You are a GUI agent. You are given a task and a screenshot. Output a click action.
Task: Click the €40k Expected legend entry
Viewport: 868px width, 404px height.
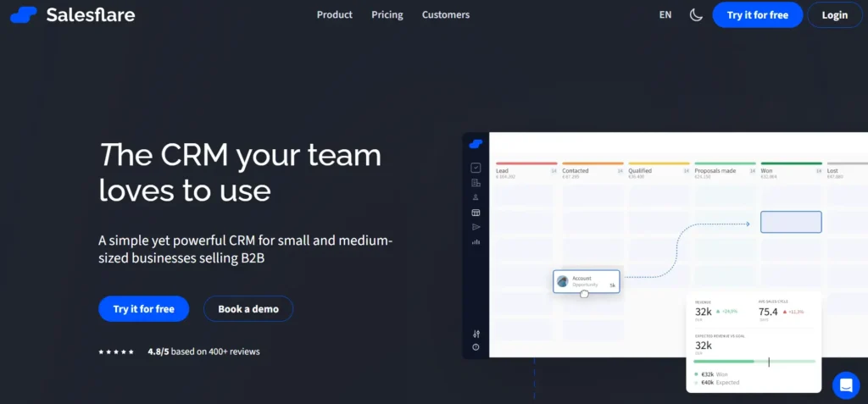[717, 383]
